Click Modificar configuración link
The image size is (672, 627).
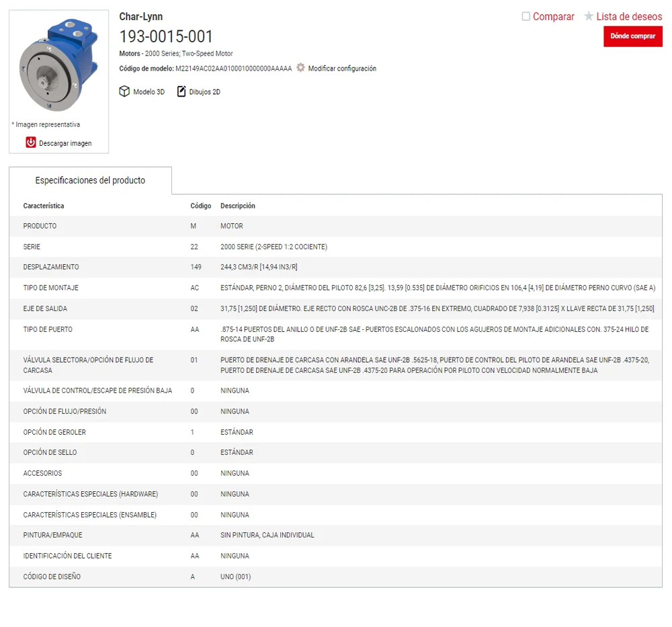pos(342,69)
